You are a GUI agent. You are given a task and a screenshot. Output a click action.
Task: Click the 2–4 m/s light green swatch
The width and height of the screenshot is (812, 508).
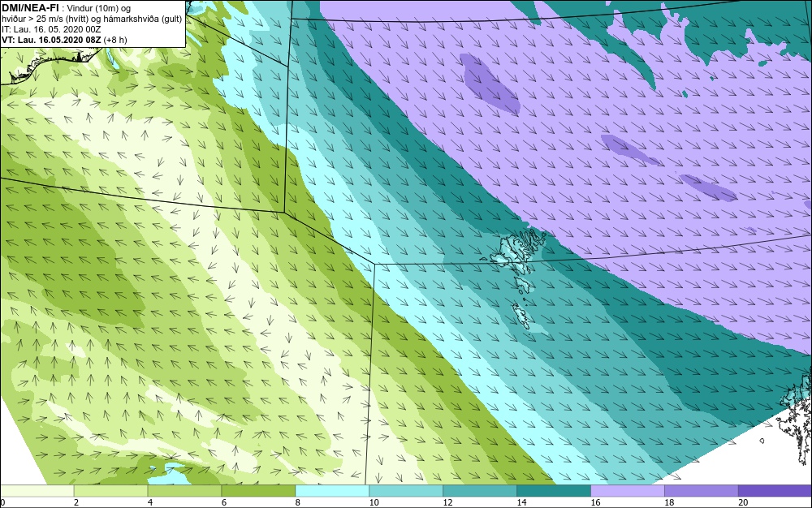pos(110,490)
